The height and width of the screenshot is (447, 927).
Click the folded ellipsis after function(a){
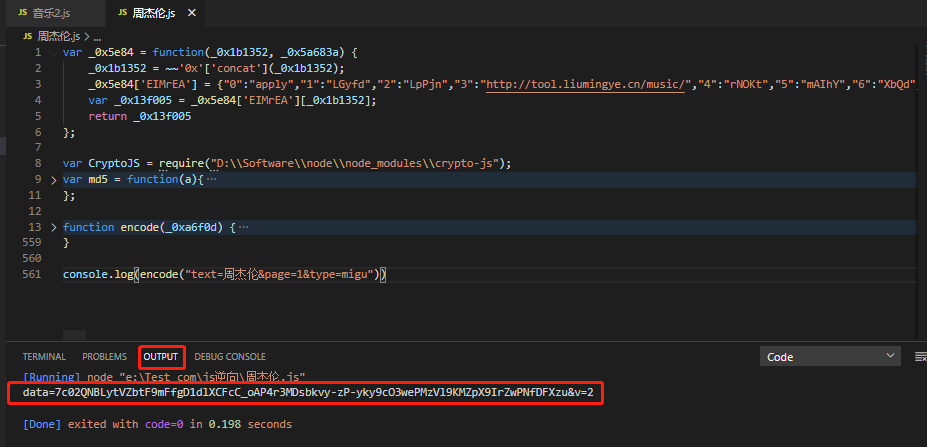(x=210, y=180)
